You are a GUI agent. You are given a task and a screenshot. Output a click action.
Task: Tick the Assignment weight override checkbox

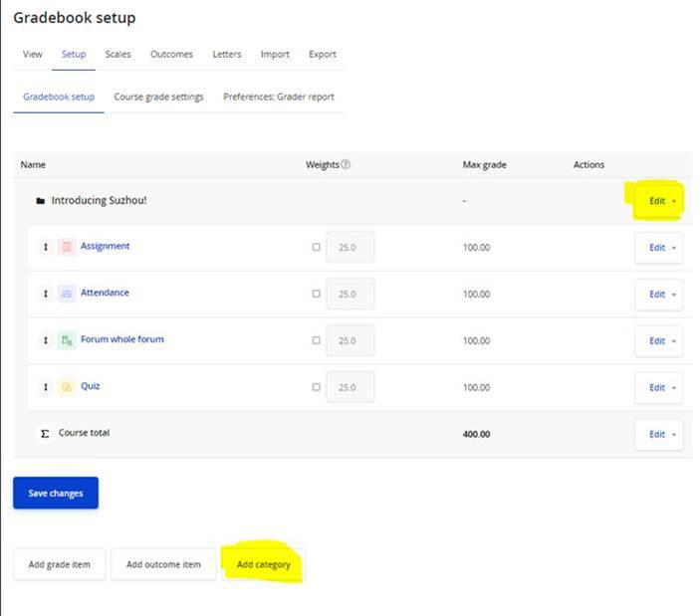click(316, 247)
